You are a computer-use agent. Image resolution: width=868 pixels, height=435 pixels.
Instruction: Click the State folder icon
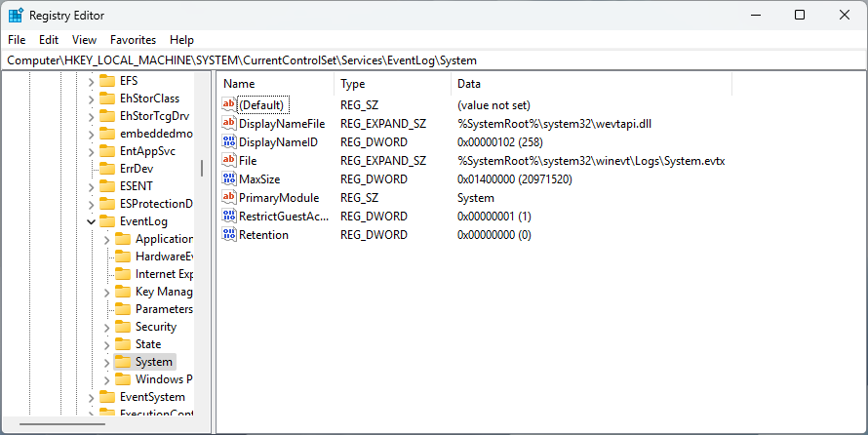(122, 344)
